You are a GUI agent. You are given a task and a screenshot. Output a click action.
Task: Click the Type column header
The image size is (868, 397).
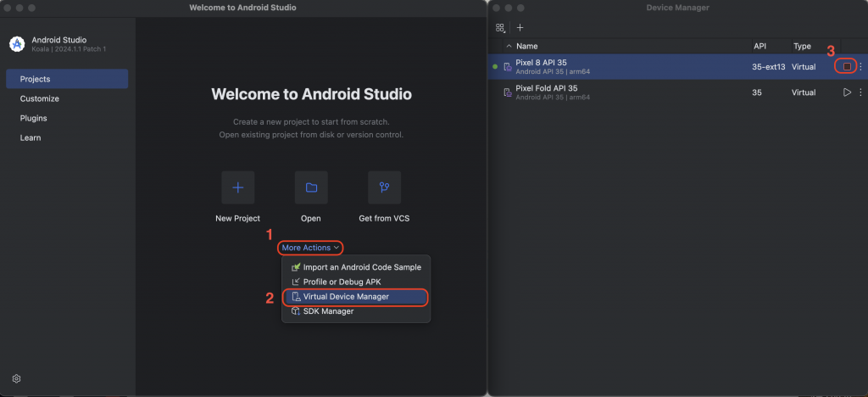coord(802,46)
